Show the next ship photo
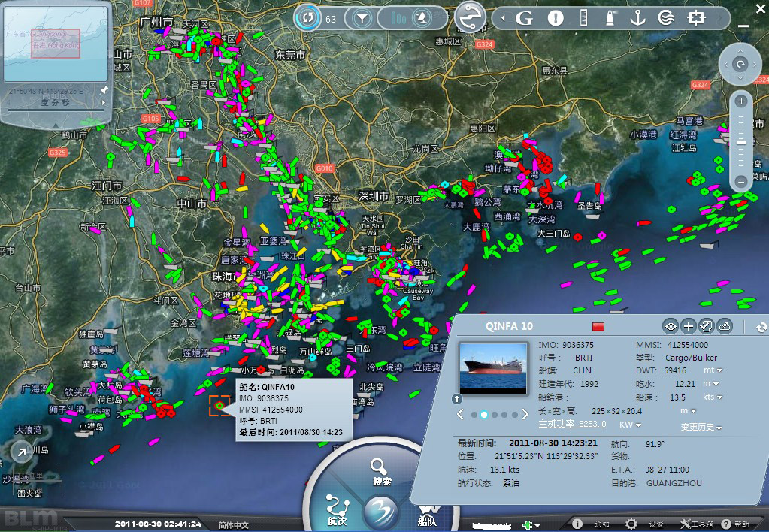This screenshot has width=769, height=532. 525,414
